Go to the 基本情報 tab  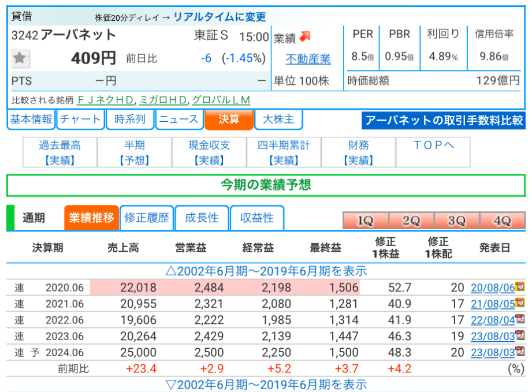point(31,120)
